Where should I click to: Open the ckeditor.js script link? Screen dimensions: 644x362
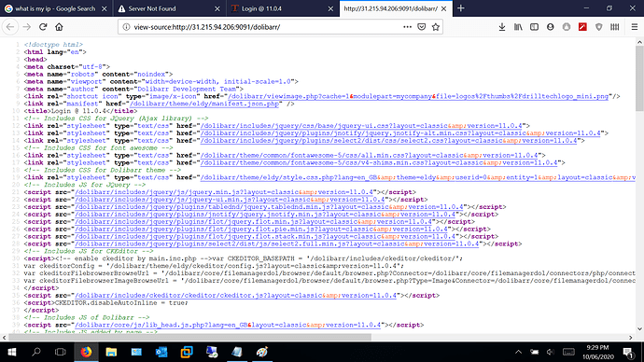pyautogui.click(x=236, y=296)
